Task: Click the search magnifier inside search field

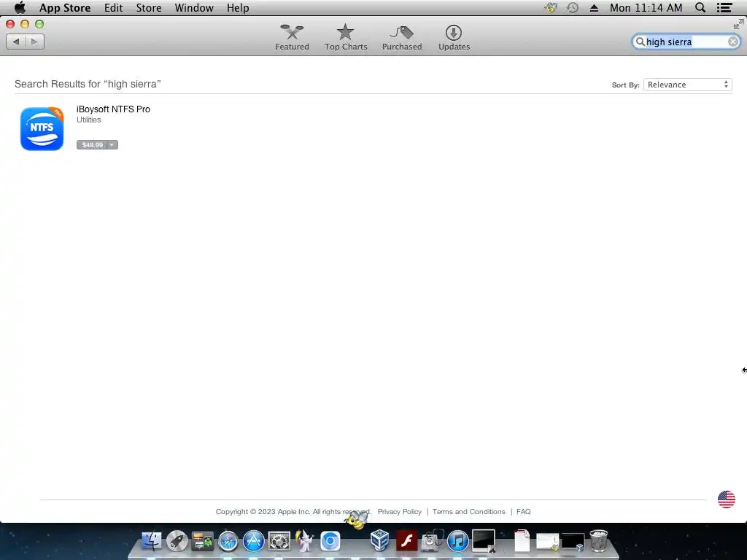Action: coord(640,42)
